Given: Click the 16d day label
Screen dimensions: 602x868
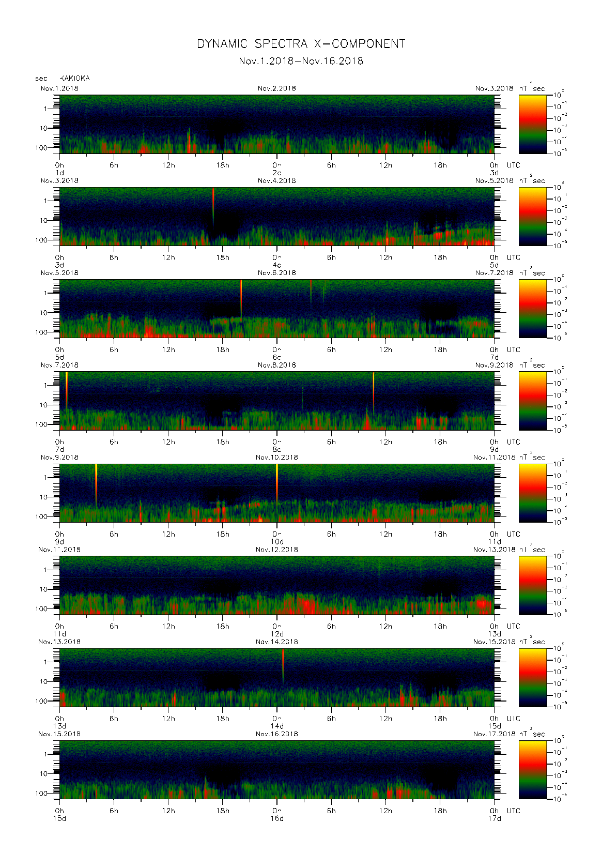Looking at the screenshot, I should pyautogui.click(x=277, y=818).
